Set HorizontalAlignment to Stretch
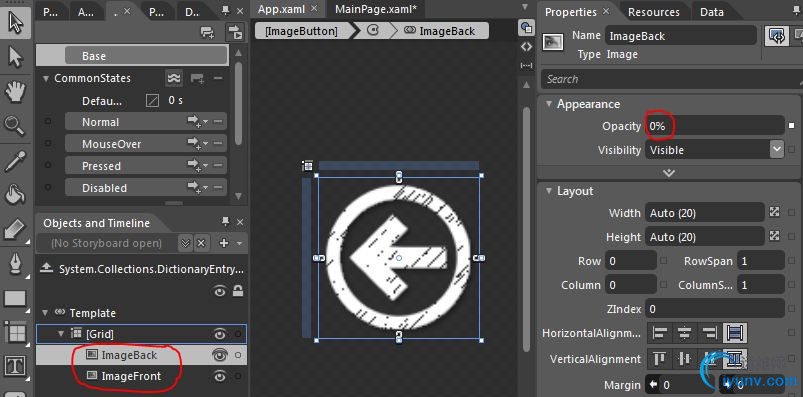 pyautogui.click(x=735, y=333)
